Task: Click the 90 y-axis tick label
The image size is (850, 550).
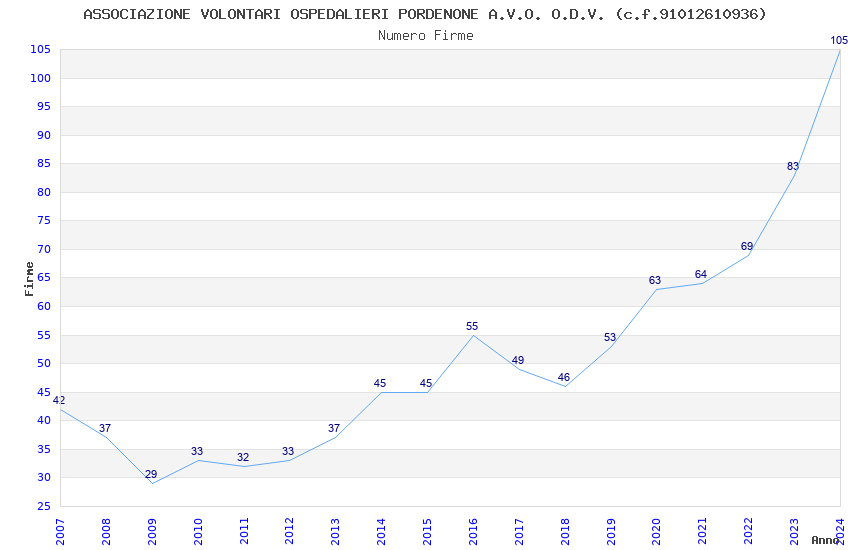Action: [44, 135]
